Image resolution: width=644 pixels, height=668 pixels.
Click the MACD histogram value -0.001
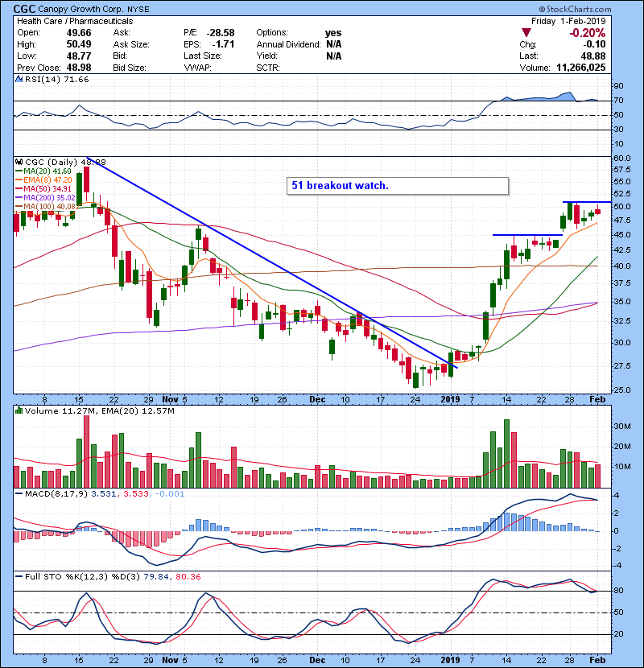click(170, 494)
